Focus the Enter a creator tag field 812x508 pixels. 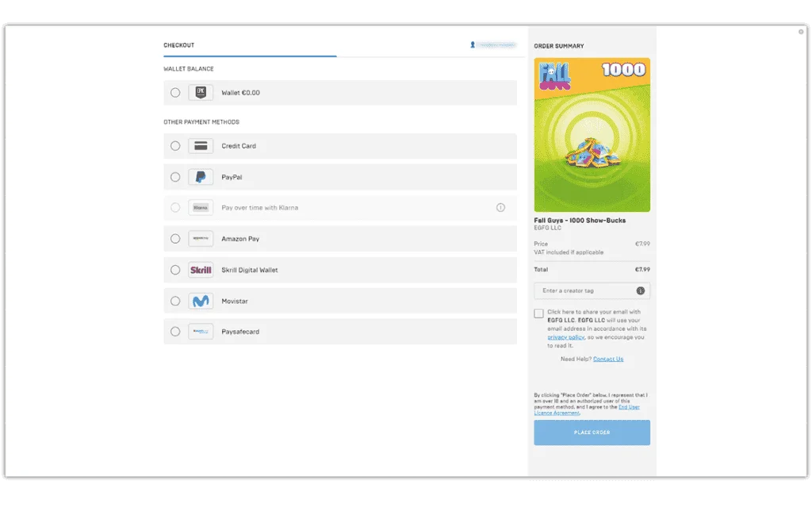tap(592, 291)
